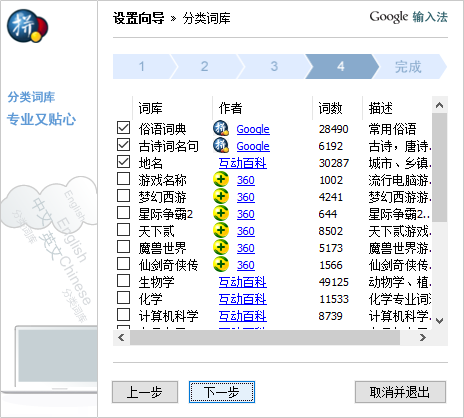Click the scroll down arrow of list

(439, 321)
